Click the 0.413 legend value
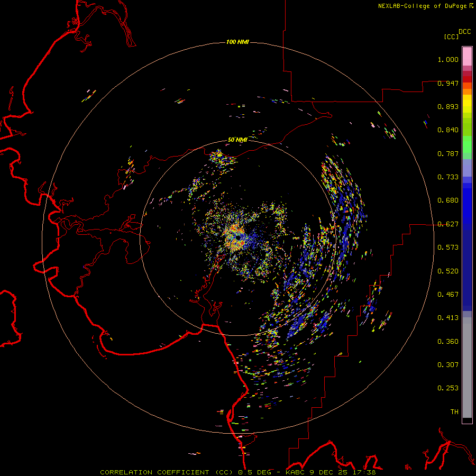The width and height of the screenshot is (476, 476). 448,318
